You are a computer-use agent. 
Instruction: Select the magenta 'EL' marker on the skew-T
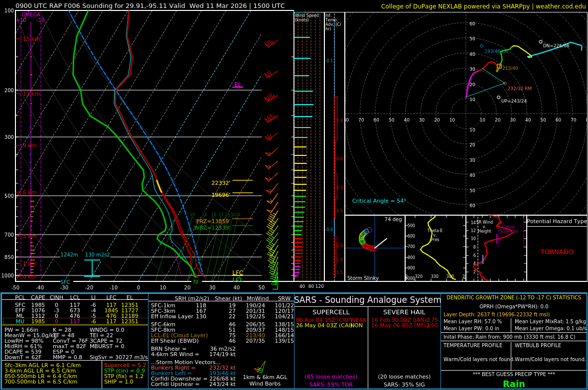click(237, 85)
